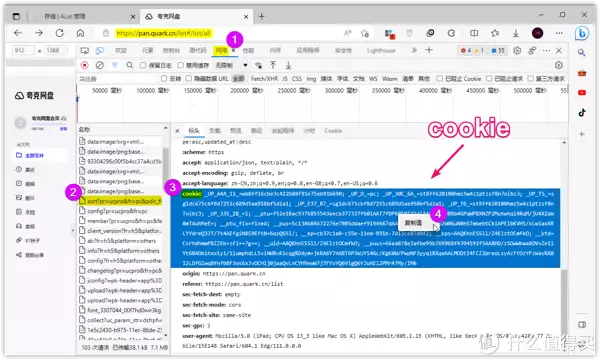Toggle the network filter funnel icon
This screenshot has width=600, height=360.
click(x=115, y=65)
